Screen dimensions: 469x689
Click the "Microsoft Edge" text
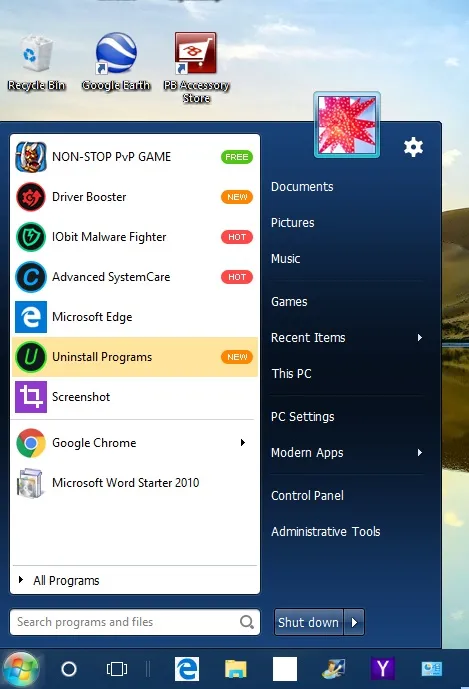(x=92, y=317)
